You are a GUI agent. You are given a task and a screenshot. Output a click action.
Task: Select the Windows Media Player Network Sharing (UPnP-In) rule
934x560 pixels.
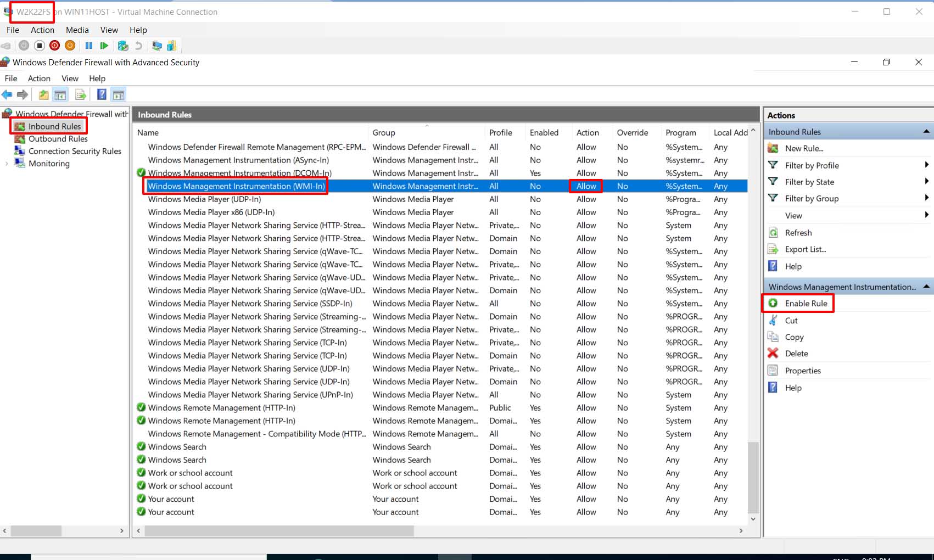(441, 395)
